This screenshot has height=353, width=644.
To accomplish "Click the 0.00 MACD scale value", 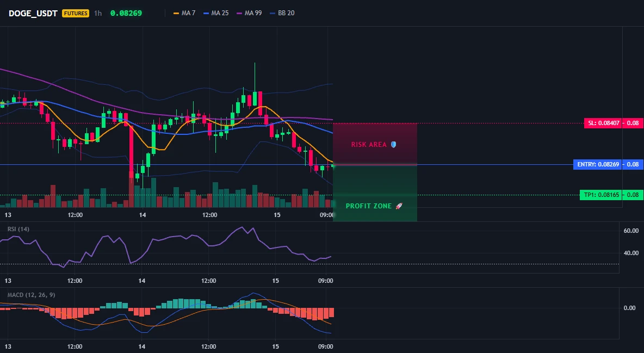I will (x=630, y=308).
